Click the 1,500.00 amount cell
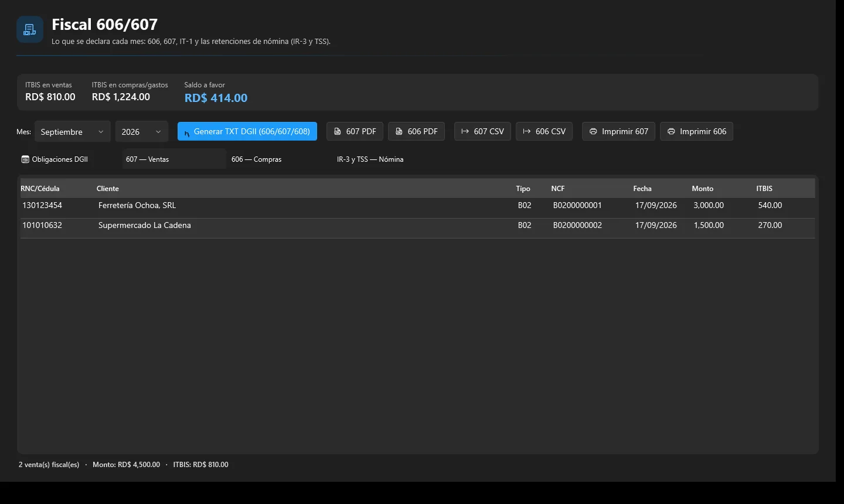Viewport: 844px width, 504px height. 709,226
